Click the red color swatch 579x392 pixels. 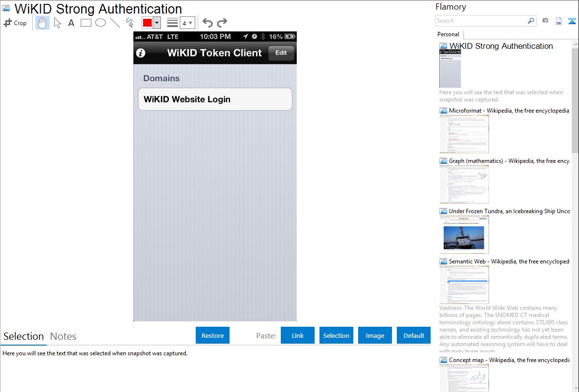pos(147,23)
